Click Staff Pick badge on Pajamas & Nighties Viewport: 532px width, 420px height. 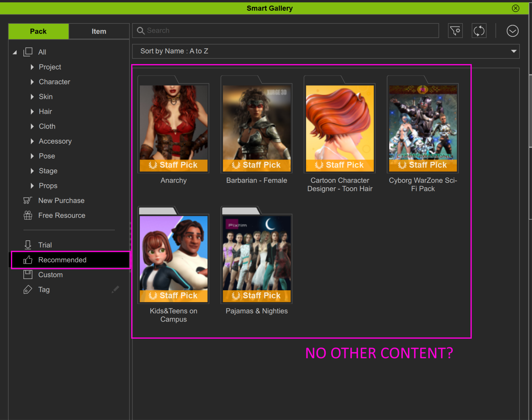pos(256,296)
